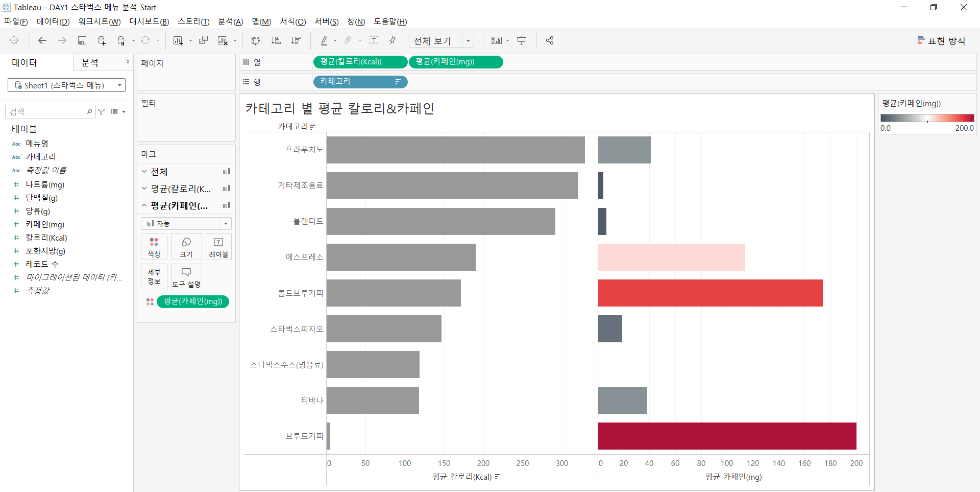The height and width of the screenshot is (492, 980).
Task: Open the Size mark card
Action: [186, 247]
